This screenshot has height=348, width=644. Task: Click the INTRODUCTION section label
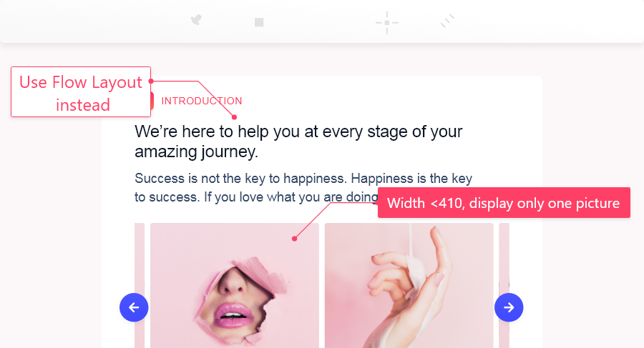202,101
